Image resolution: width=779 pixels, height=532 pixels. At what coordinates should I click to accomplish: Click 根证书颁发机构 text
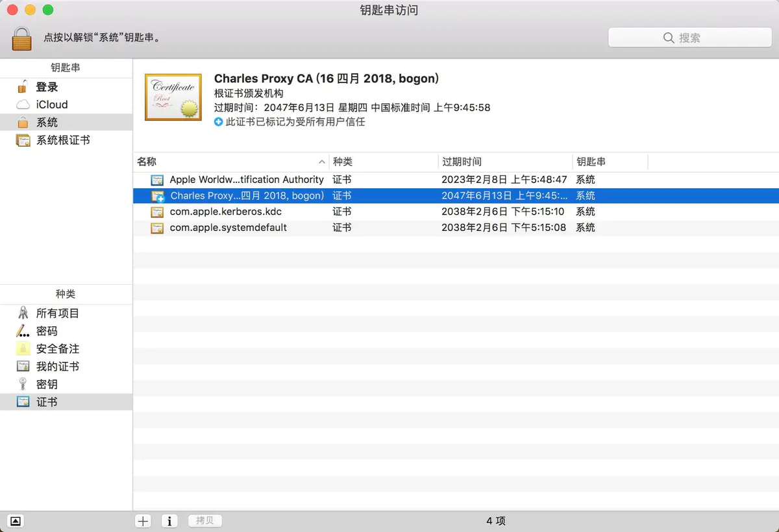click(x=249, y=93)
